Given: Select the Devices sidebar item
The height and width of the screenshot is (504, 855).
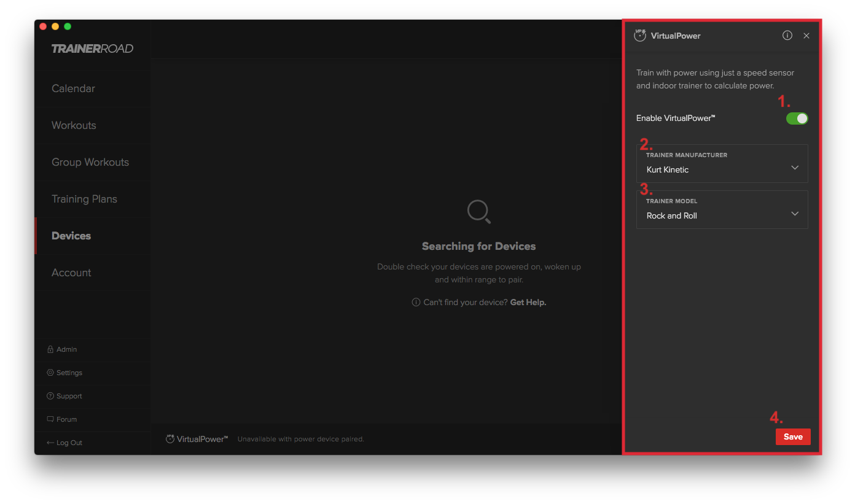Looking at the screenshot, I should click(x=93, y=236).
